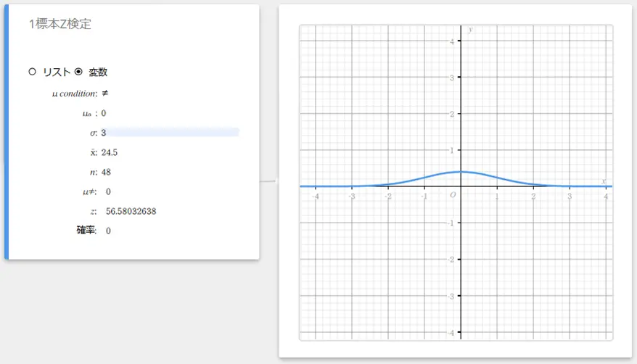Click the -3 mark on the x axis
The height and width of the screenshot is (364, 637).
[x=352, y=196]
